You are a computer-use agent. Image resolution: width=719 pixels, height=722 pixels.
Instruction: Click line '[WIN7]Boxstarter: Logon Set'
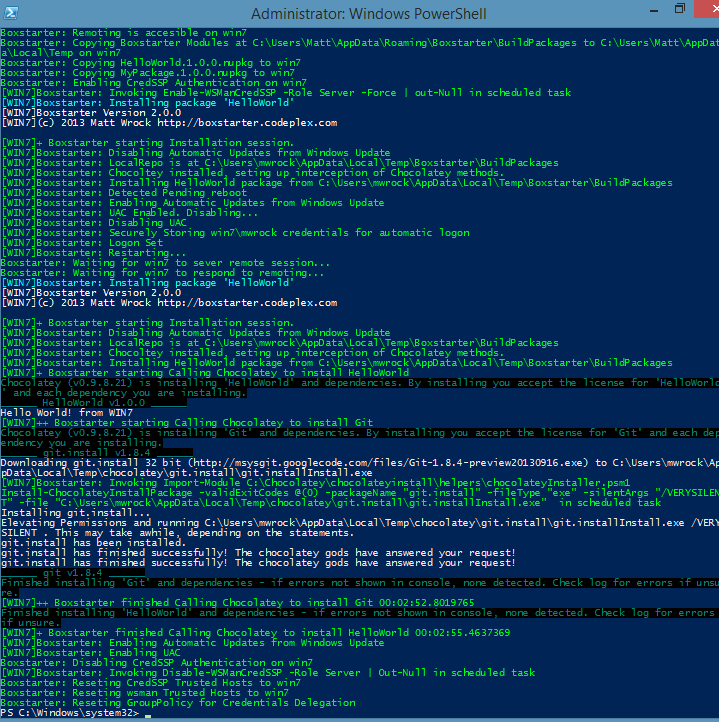[x=82, y=243]
